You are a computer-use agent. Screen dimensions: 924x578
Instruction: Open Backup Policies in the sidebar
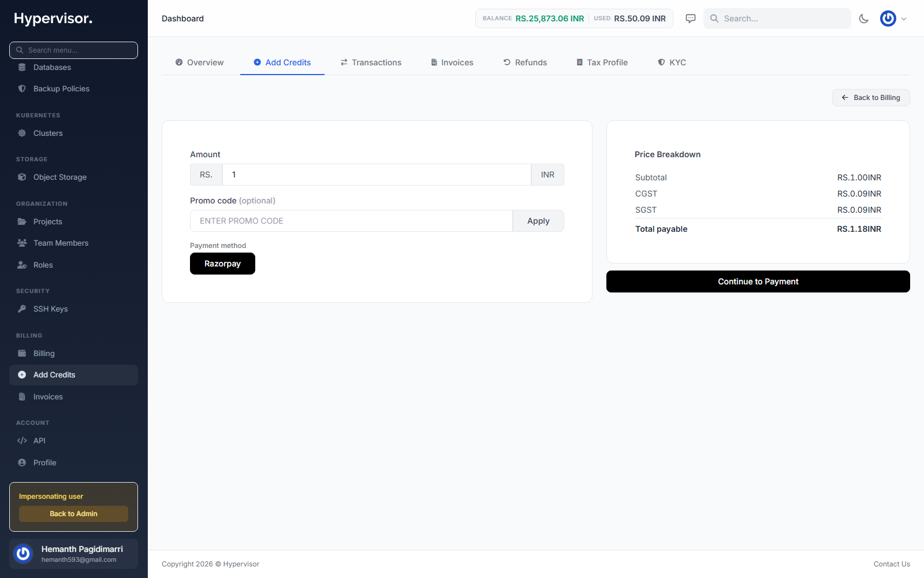click(x=73, y=88)
